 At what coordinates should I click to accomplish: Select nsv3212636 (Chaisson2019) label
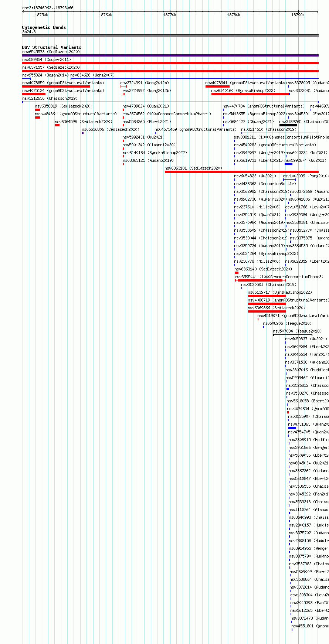(x=50, y=98)
